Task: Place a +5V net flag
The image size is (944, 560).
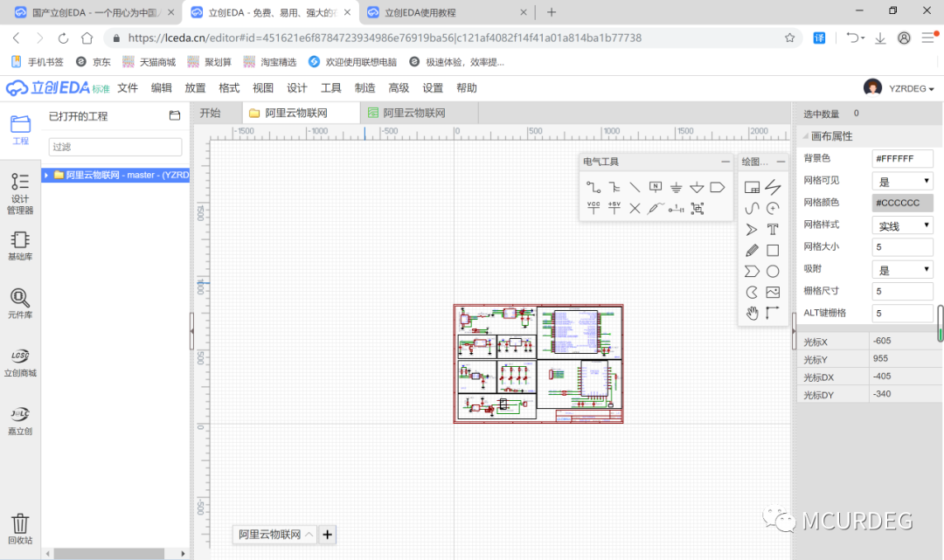Action: [x=614, y=208]
